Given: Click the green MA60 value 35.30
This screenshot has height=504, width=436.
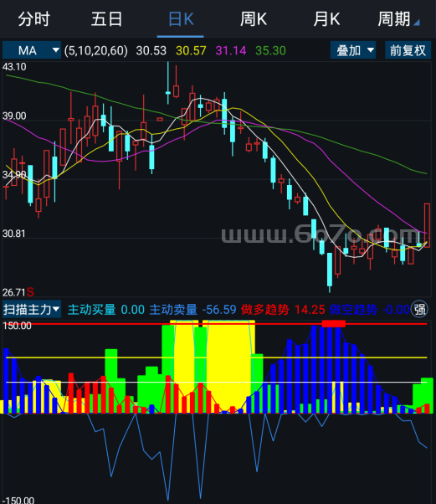Looking at the screenshot, I should coord(270,50).
